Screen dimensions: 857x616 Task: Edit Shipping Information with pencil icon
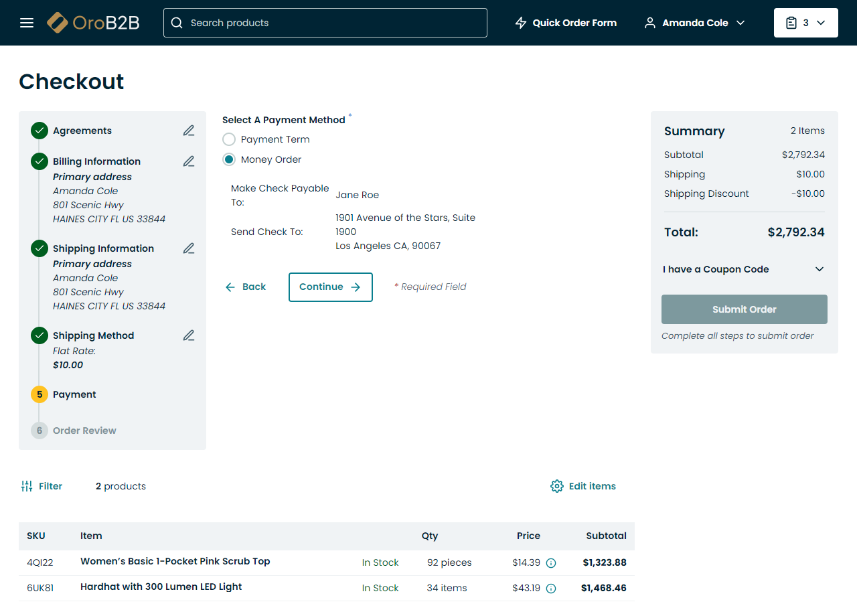(189, 248)
